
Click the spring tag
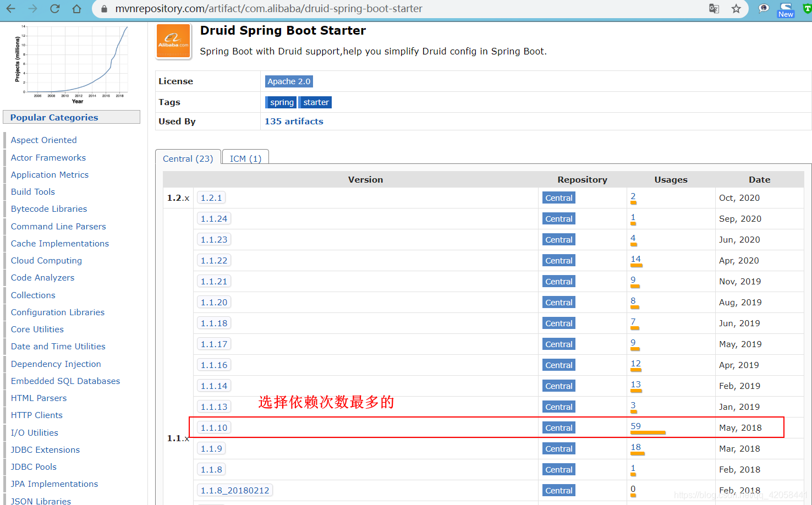coord(281,102)
